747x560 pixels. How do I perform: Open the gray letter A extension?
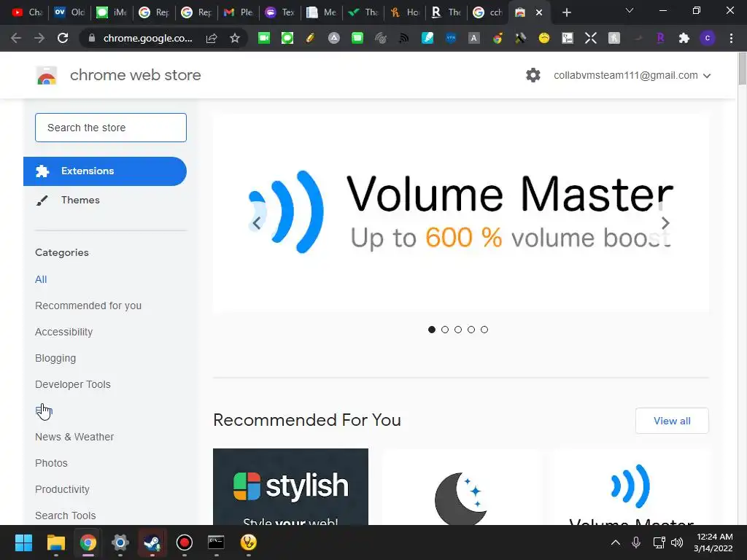[x=473, y=38]
